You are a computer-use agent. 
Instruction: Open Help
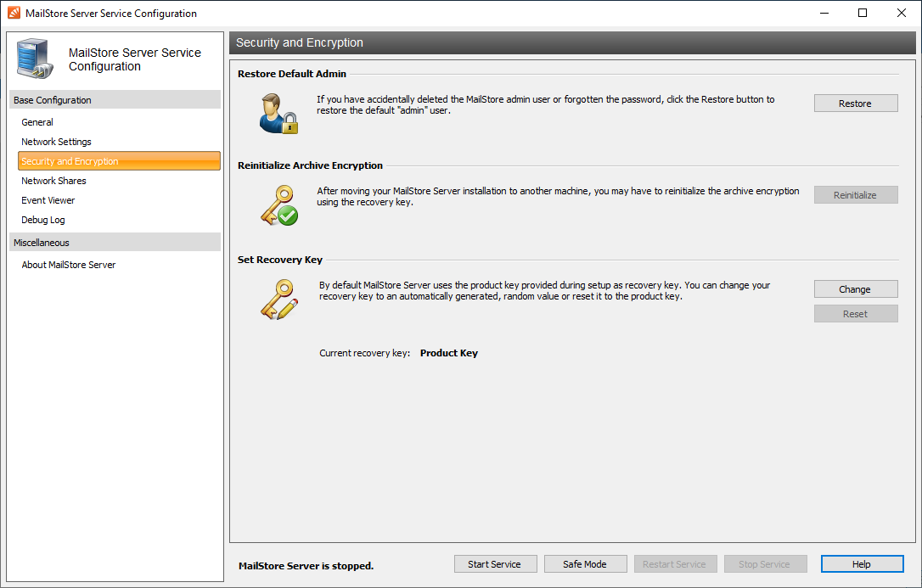coord(862,564)
